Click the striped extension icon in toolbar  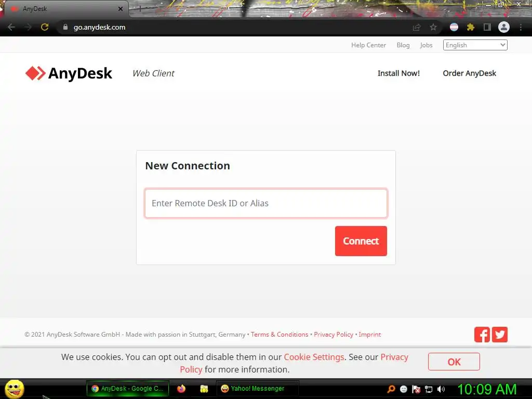[x=454, y=27]
